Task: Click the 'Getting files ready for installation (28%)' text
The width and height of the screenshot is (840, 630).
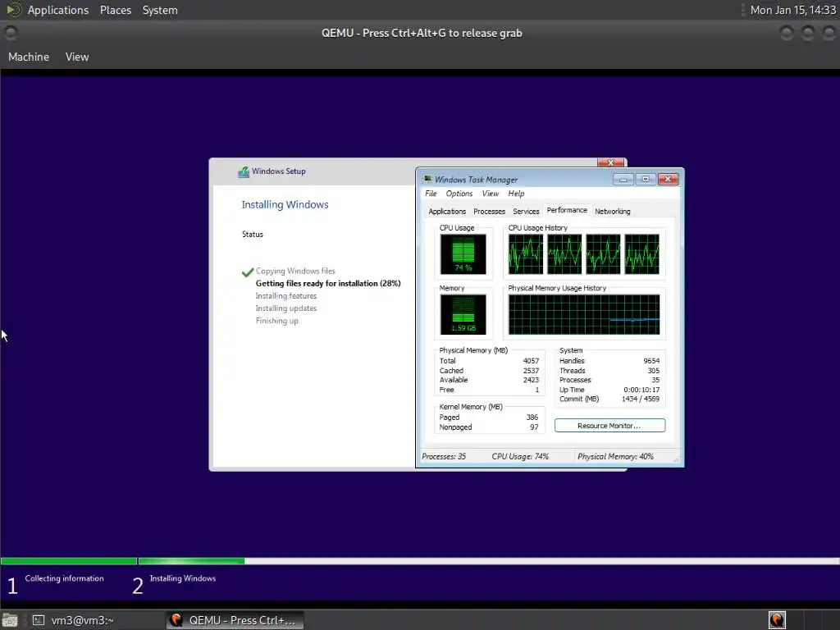Action: [x=328, y=283]
